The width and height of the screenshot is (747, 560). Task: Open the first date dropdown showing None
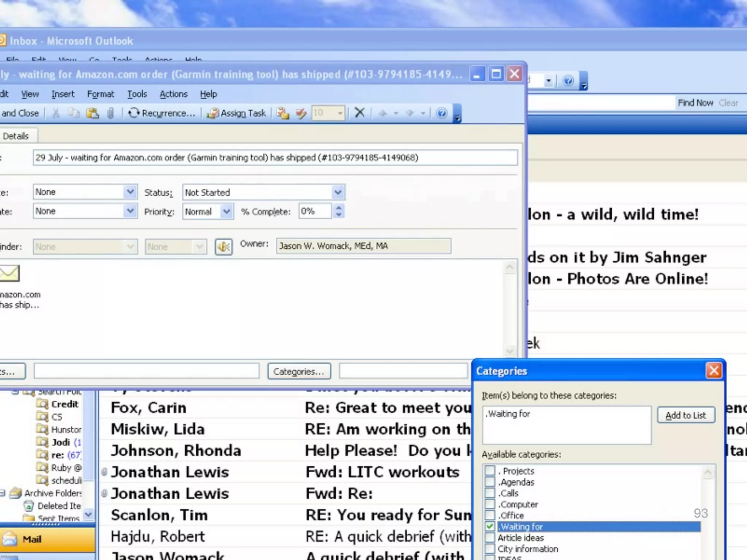(130, 192)
